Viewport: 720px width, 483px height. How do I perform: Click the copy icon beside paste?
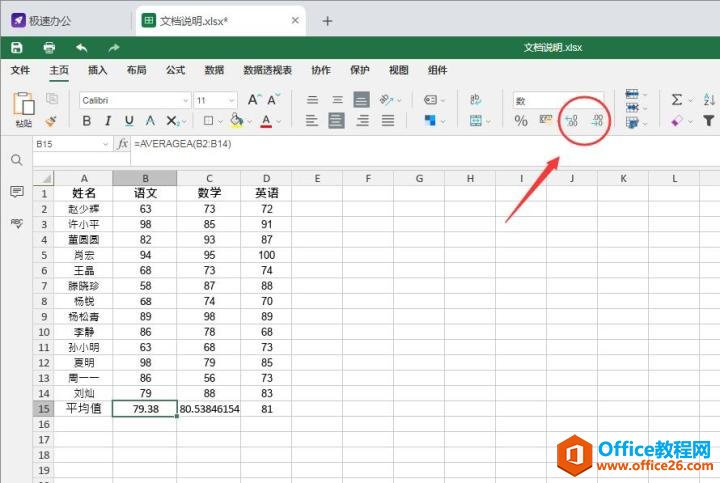[x=52, y=99]
